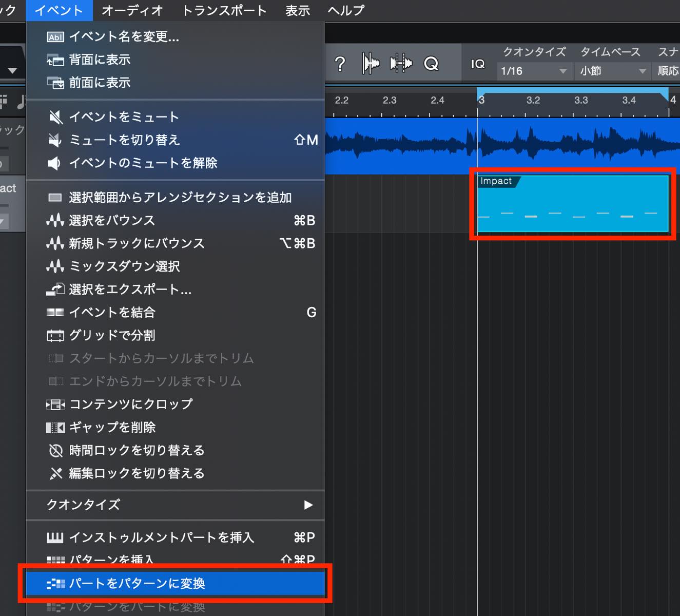Viewport: 680px width, 616px height.
Task: Choose コンテンツにクロップ entry
Action: coord(175,405)
